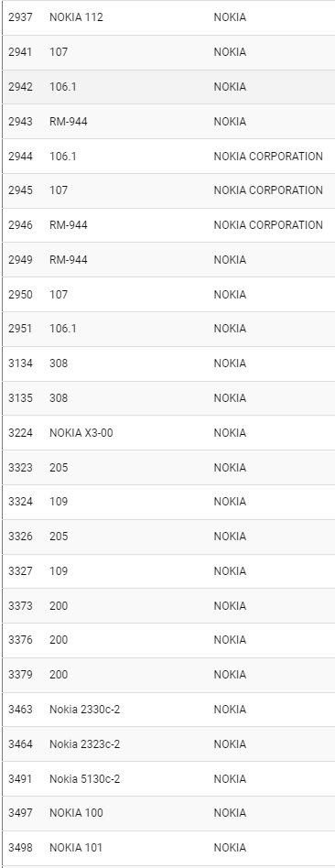This screenshot has height=868, width=335.
Task: Select row 3323 with model 205
Action: point(168,467)
